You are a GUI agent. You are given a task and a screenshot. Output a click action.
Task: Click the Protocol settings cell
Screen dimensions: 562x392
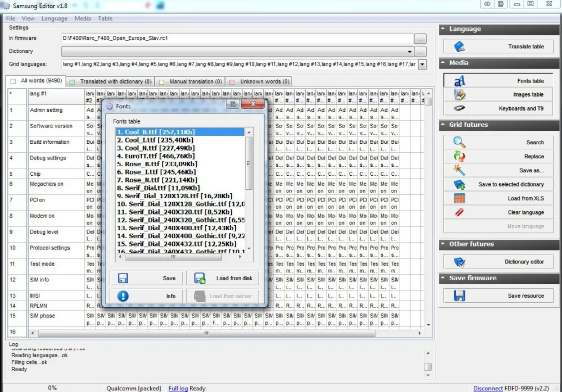[x=56, y=250]
